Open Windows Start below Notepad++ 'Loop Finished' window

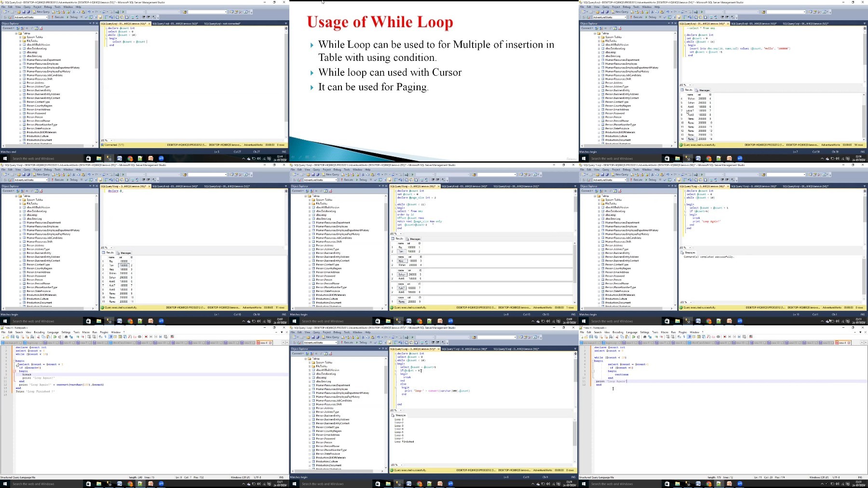point(5,484)
